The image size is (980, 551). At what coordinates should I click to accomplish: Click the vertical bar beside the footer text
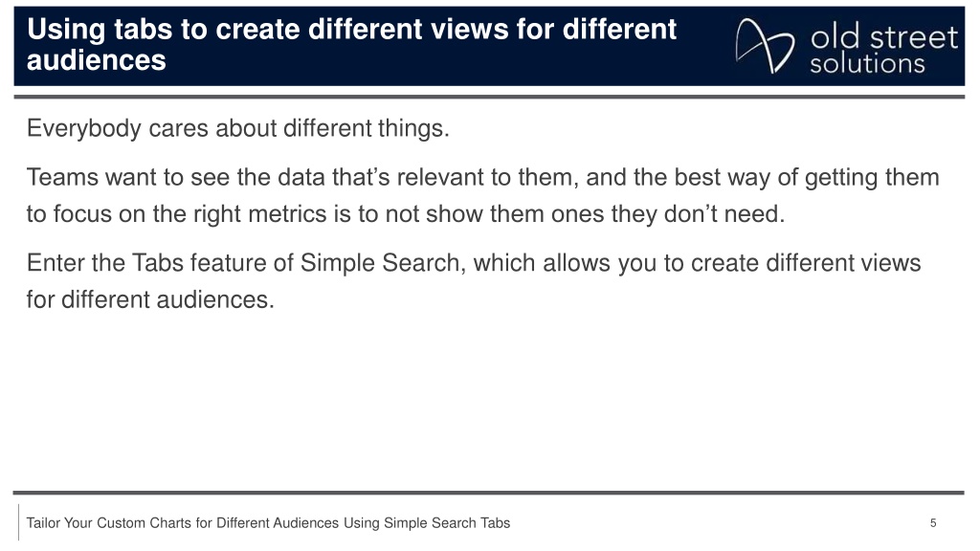click(19, 522)
